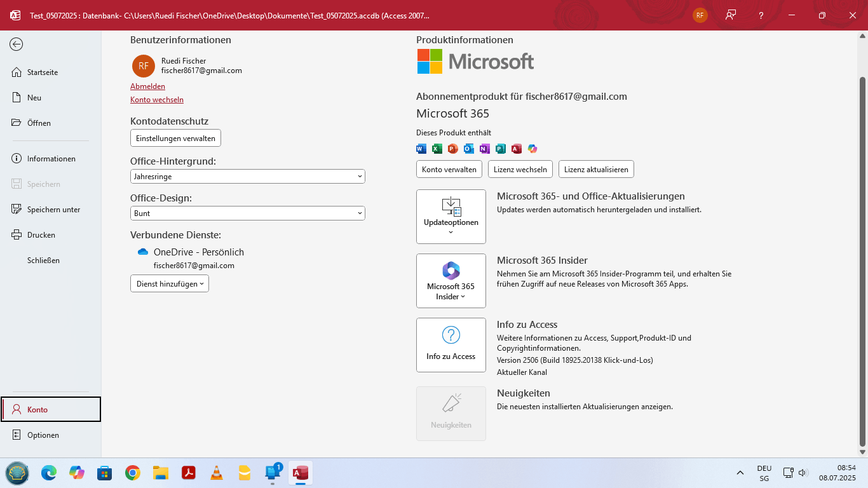Screen dimensions: 868x488
Task: Open the Microsoft 365 Insider dropdown button
Action: click(x=451, y=281)
